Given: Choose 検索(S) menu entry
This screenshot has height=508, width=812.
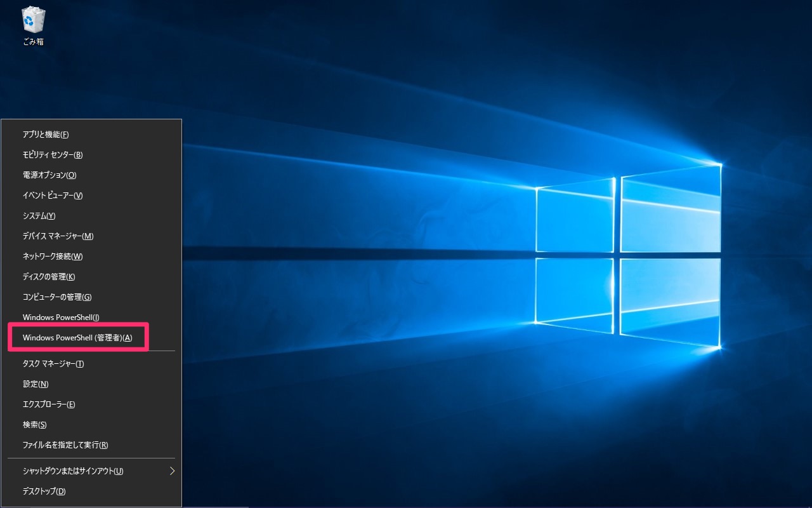Looking at the screenshot, I should point(91,425).
